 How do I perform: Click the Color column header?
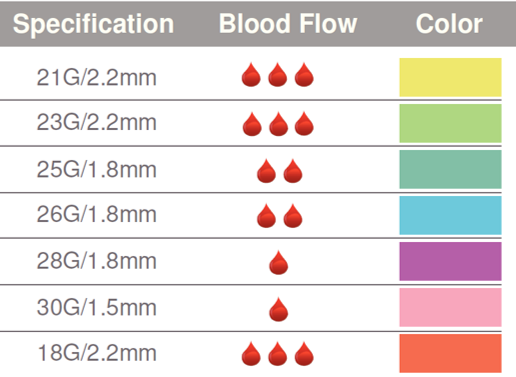coord(449,24)
